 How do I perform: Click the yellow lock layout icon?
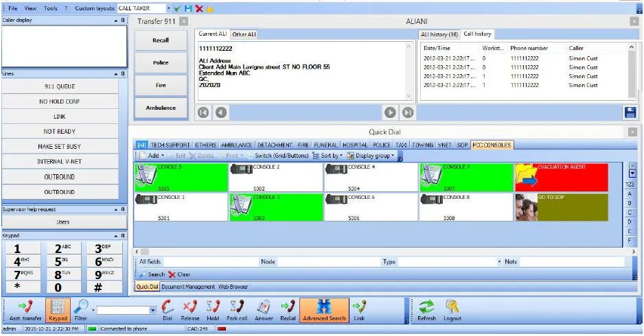coord(209,8)
